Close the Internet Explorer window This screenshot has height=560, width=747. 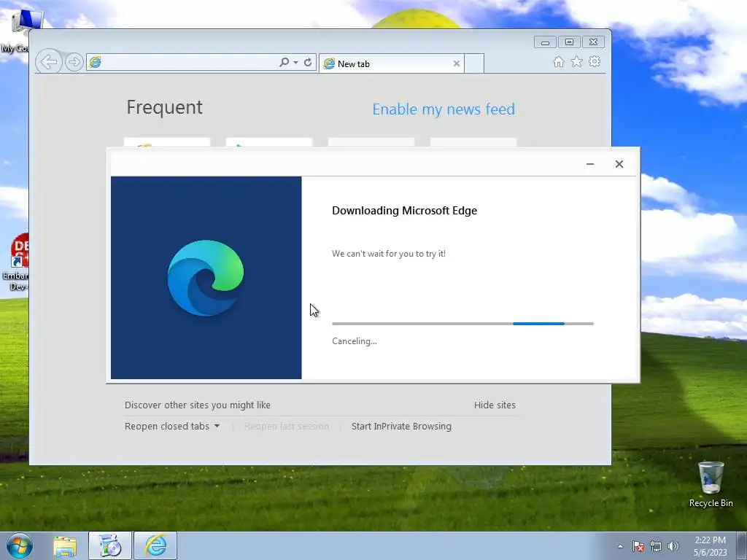click(x=593, y=42)
